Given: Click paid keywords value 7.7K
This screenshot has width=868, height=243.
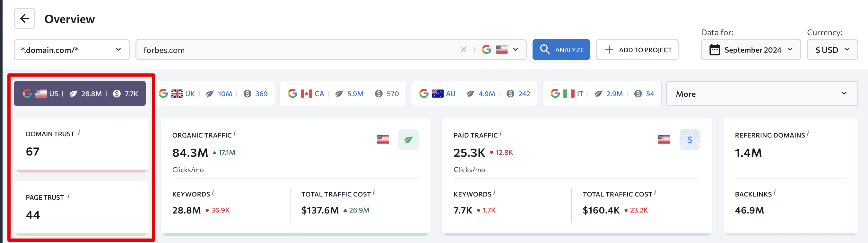Looking at the screenshot, I should (x=463, y=210).
